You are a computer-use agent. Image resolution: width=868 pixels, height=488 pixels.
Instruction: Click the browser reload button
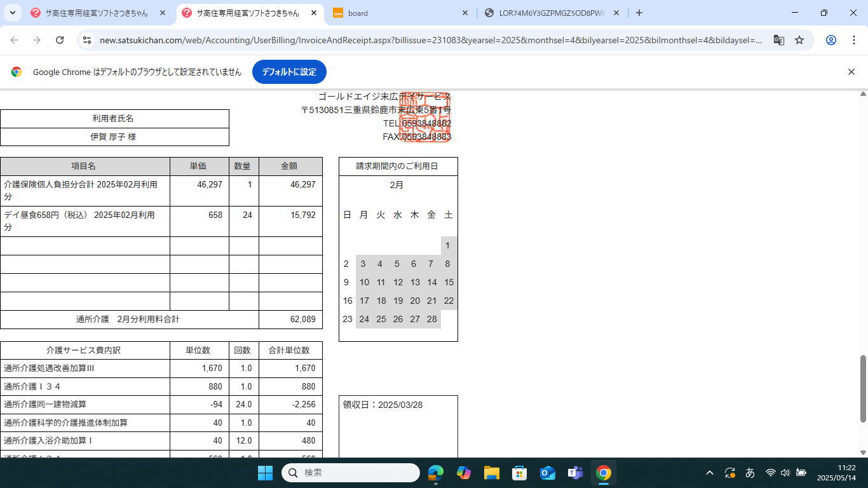click(60, 40)
